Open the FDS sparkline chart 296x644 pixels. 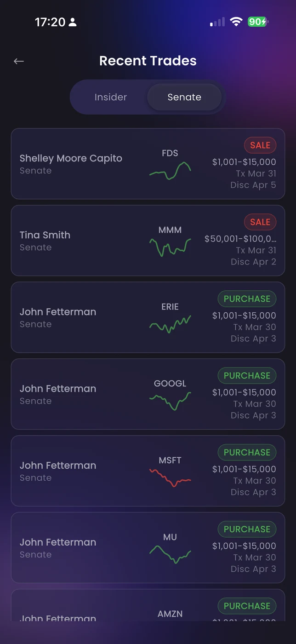tap(170, 171)
